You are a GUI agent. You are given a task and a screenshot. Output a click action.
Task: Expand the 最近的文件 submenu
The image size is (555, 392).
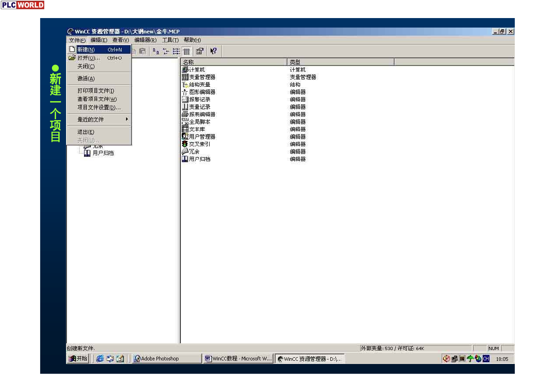99,120
